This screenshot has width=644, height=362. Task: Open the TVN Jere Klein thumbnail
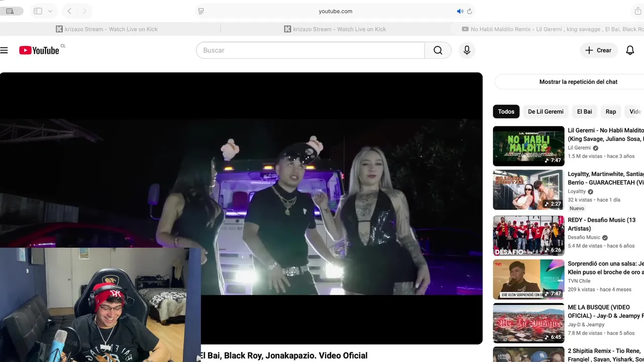[529, 280]
